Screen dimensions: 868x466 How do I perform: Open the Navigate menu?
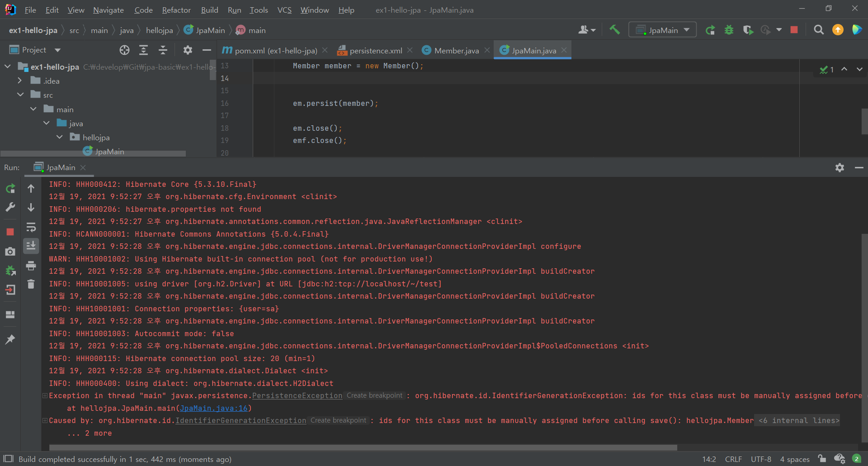click(108, 10)
